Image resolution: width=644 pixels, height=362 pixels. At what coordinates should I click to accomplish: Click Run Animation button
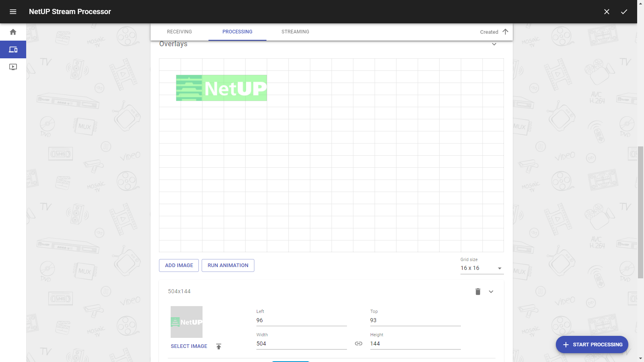point(228,265)
